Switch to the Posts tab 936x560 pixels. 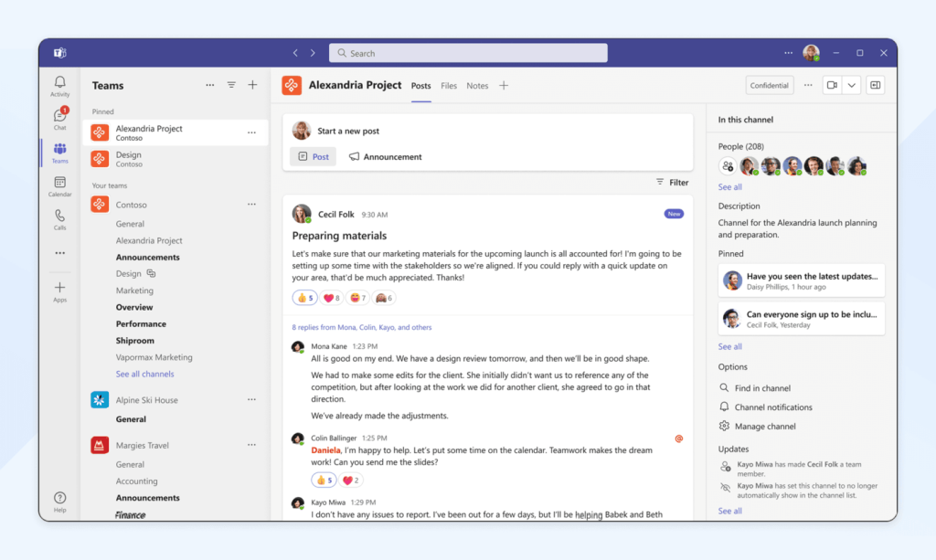[420, 86]
